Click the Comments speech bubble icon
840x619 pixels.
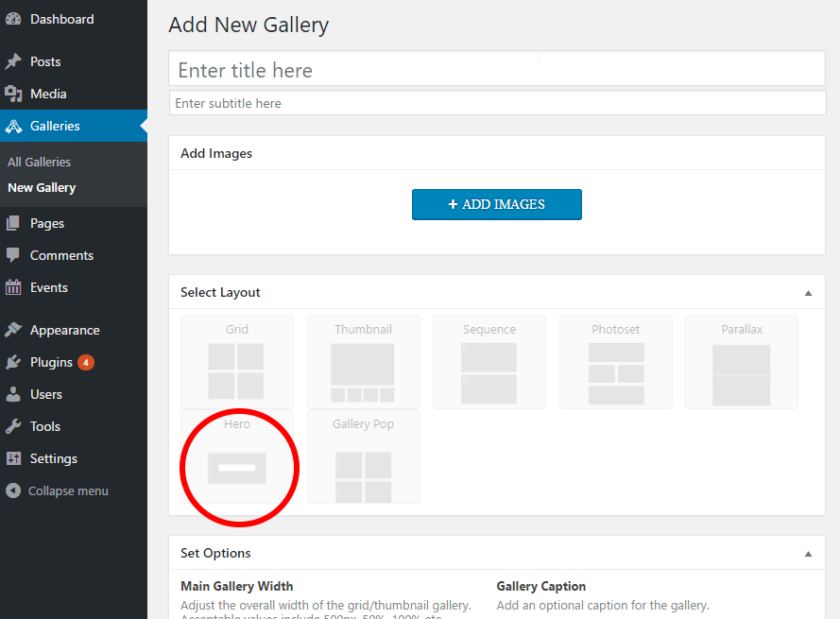(x=13, y=255)
